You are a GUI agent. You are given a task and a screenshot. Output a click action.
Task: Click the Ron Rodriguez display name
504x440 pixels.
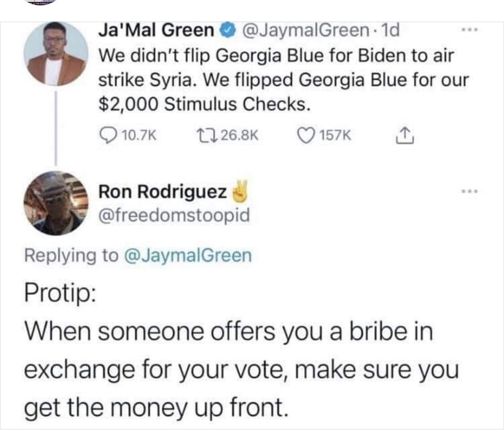tap(163, 192)
